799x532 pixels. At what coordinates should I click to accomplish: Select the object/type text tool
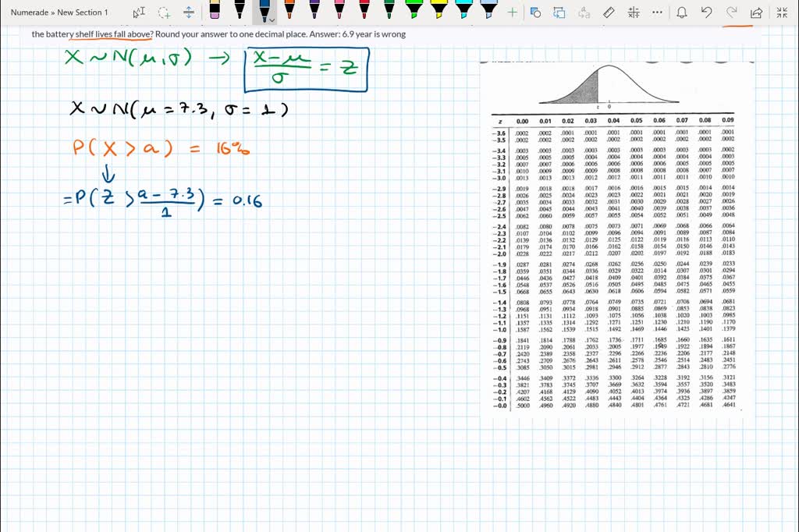tap(139, 12)
